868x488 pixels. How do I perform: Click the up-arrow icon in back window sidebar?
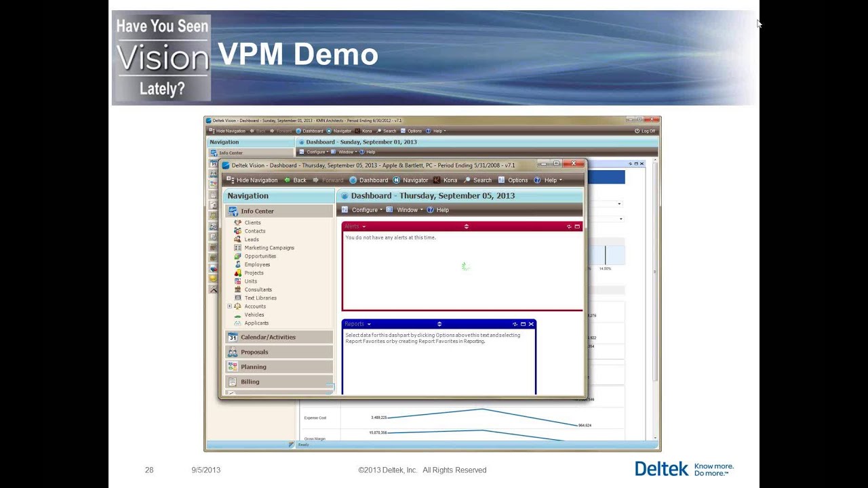[213, 289]
